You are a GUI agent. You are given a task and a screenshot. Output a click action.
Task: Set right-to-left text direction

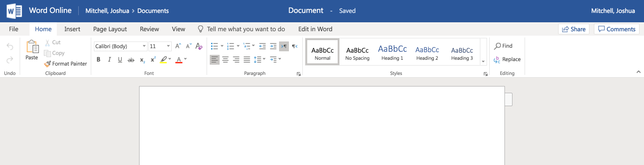click(x=295, y=46)
